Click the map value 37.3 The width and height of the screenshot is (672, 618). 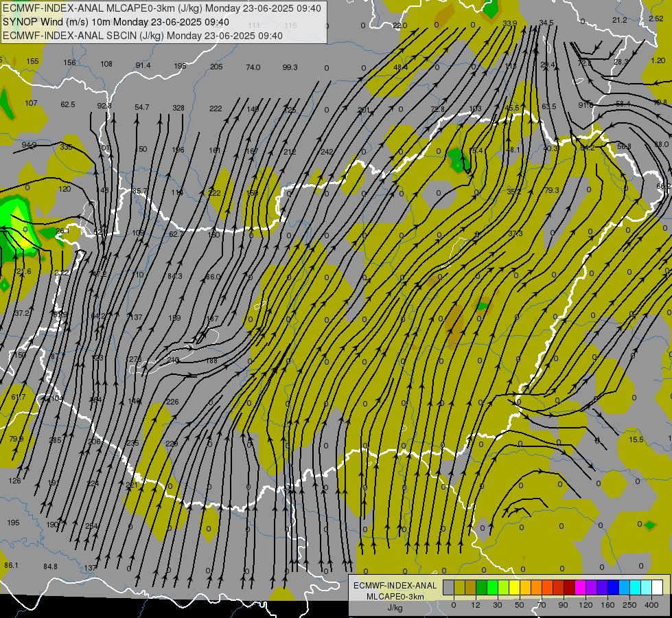point(515,233)
